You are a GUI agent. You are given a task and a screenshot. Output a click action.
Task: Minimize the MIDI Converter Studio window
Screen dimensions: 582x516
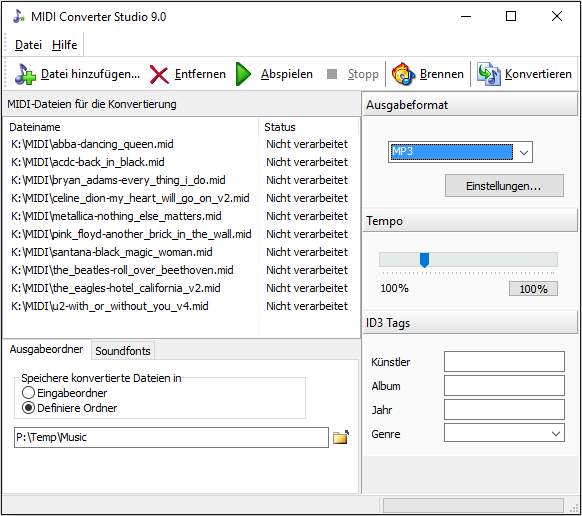466,16
